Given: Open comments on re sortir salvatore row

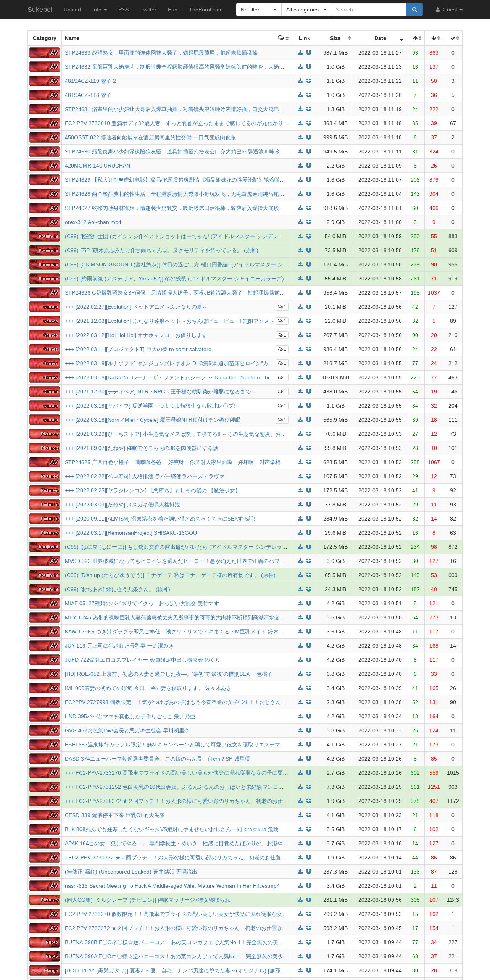Looking at the screenshot, I should point(282,349).
